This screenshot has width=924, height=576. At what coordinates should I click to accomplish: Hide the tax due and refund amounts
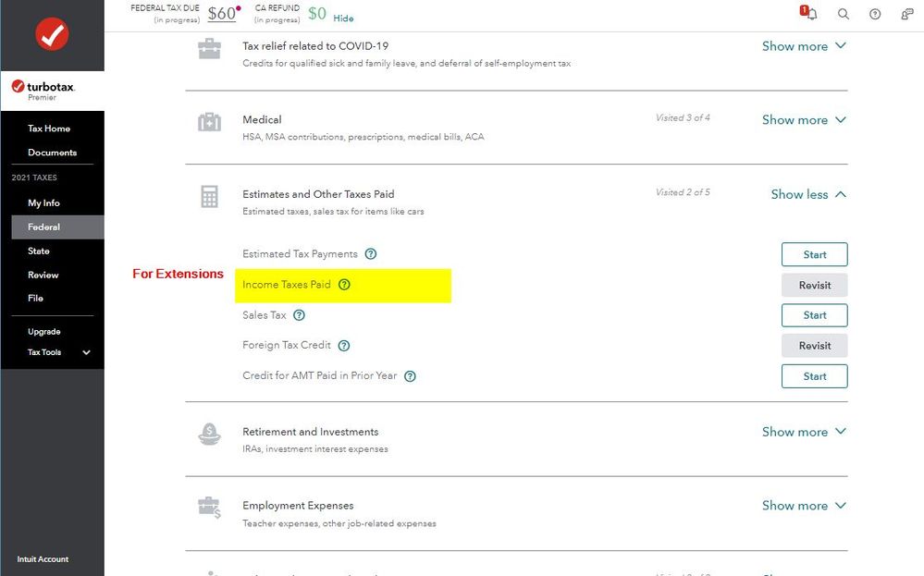coord(343,18)
